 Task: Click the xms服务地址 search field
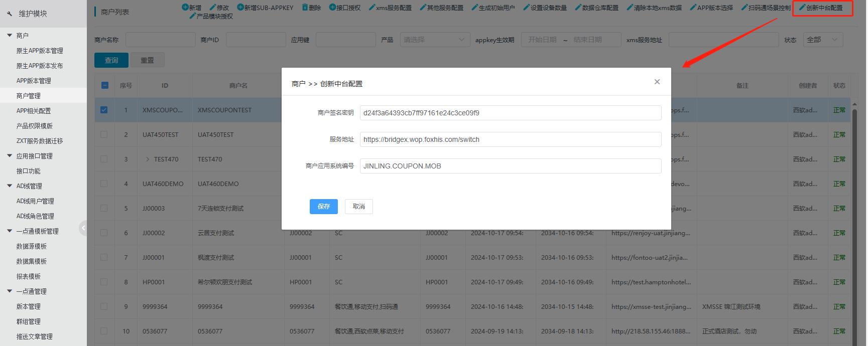click(723, 40)
